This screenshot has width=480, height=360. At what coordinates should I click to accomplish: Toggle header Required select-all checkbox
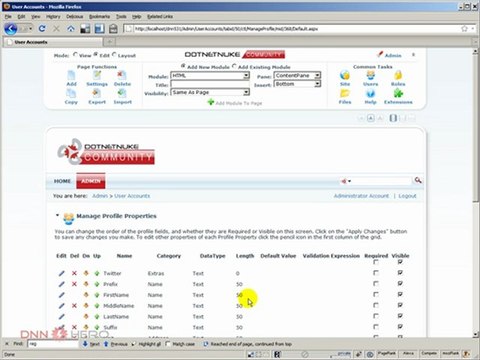point(376,262)
